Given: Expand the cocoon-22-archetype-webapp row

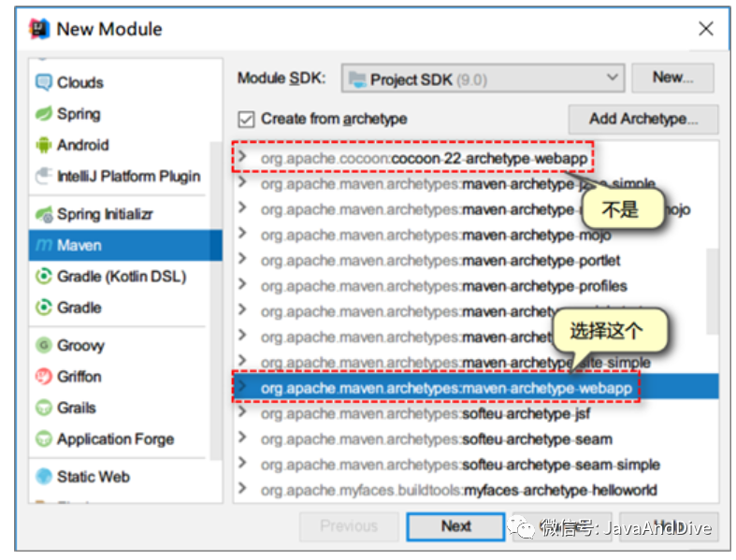Looking at the screenshot, I should (x=242, y=156).
